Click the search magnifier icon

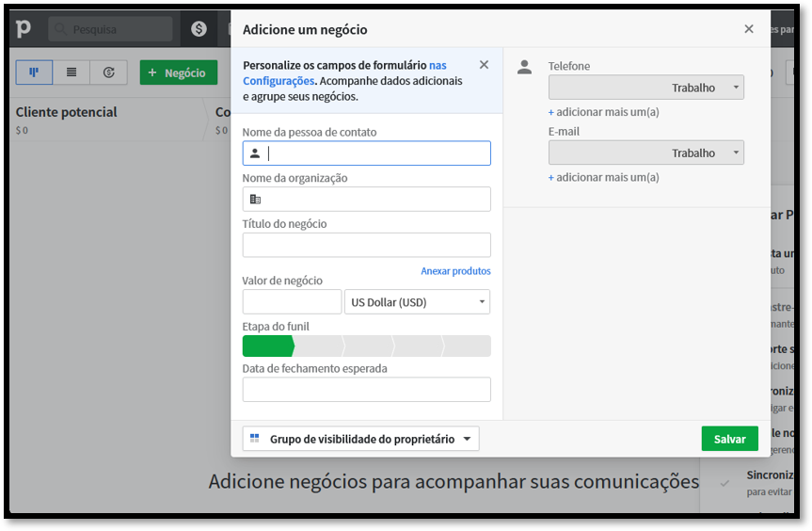tap(61, 29)
